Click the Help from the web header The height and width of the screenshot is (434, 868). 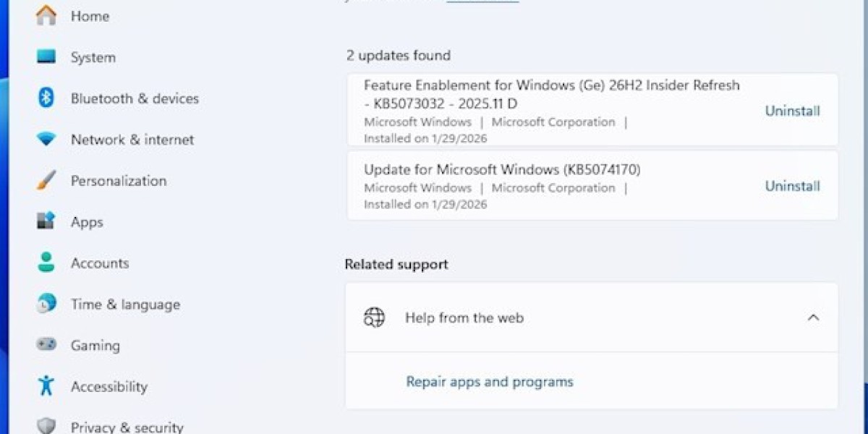point(464,318)
